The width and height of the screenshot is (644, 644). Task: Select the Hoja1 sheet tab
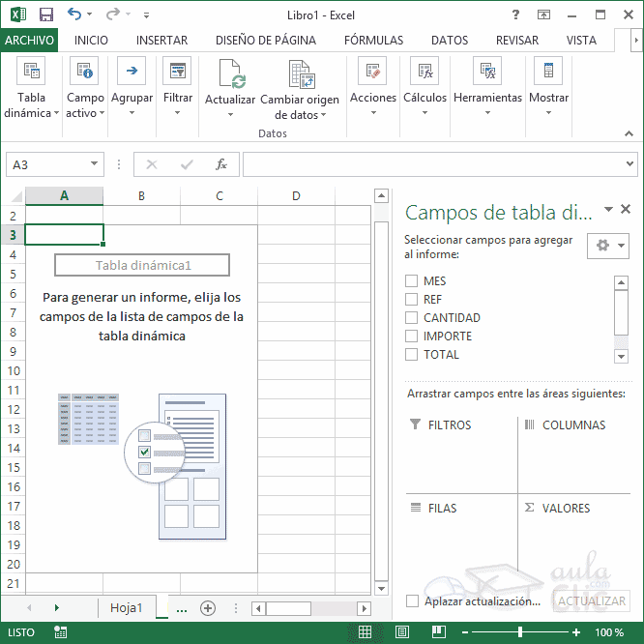click(126, 608)
